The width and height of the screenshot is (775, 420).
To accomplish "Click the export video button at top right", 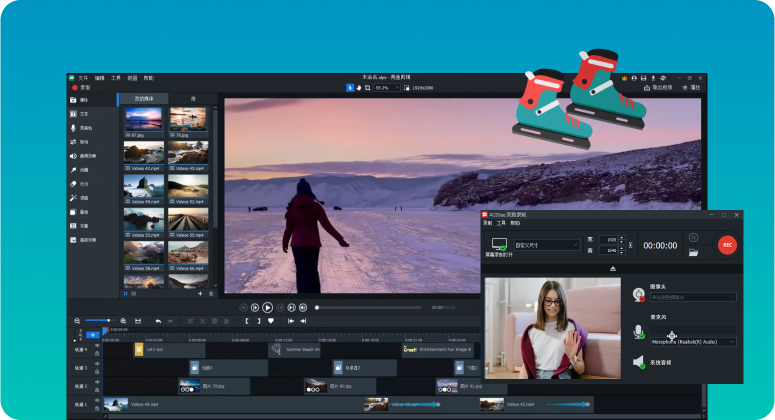I will [x=657, y=87].
